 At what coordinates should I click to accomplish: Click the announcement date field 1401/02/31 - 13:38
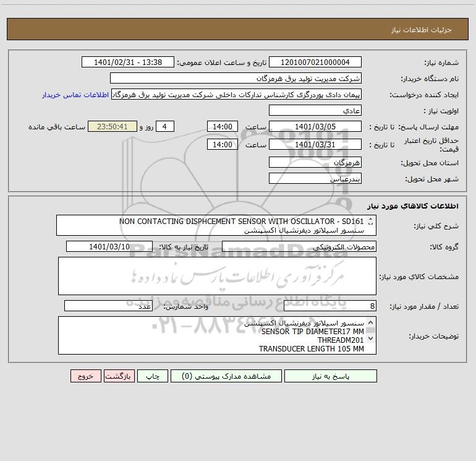coord(128,62)
